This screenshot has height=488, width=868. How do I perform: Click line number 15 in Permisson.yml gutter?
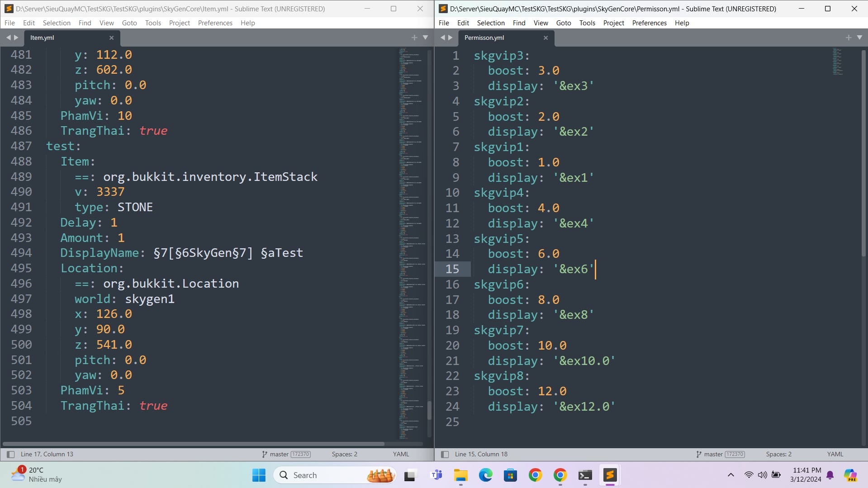click(452, 269)
